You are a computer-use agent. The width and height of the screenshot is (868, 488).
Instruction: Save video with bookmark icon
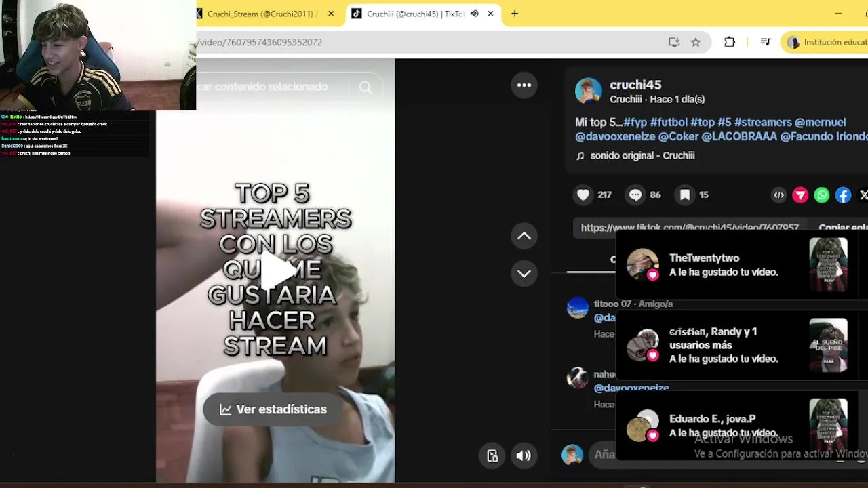(x=685, y=195)
